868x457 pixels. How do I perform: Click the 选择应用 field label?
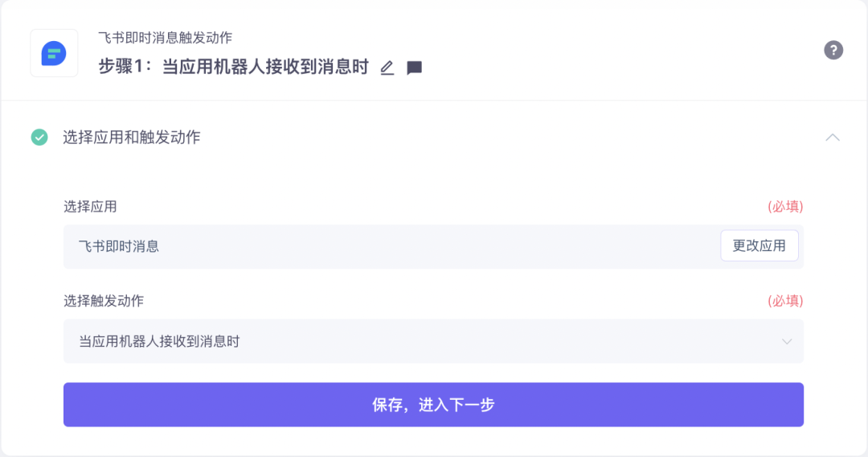90,207
